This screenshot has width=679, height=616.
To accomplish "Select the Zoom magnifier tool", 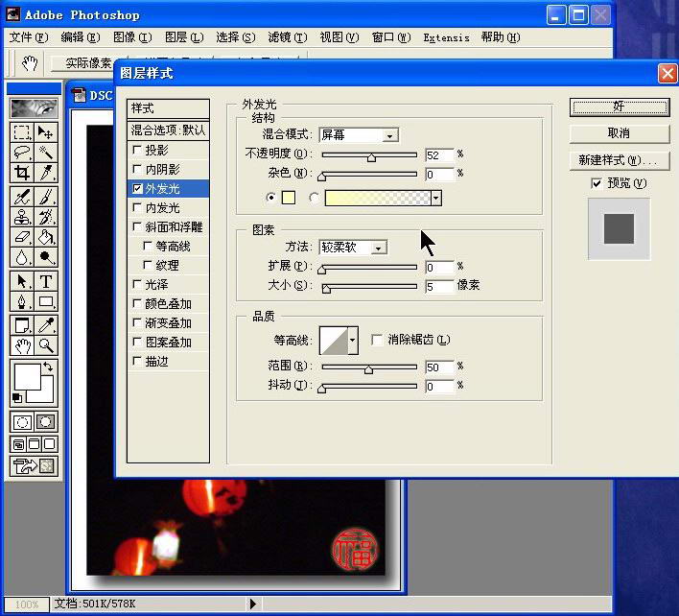I will [x=45, y=346].
